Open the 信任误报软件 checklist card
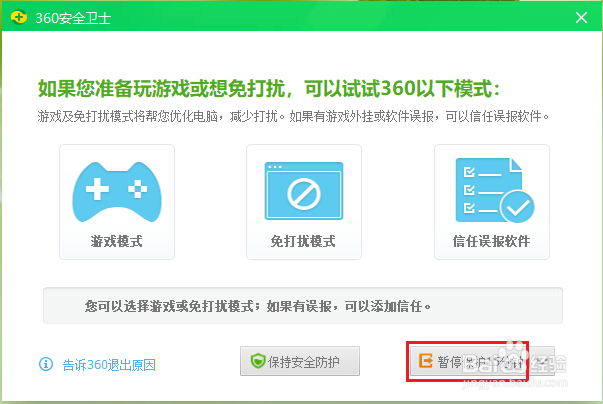 (492, 202)
